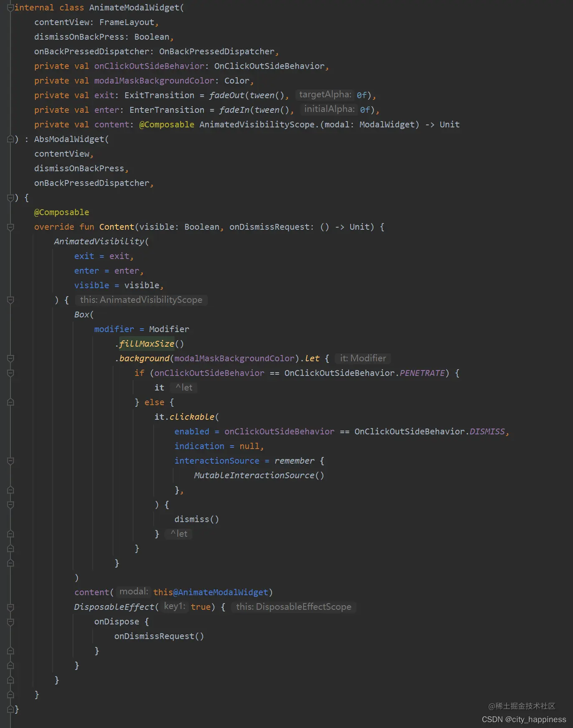Click the "targetAlpha:" inlay hint
This screenshot has height=728, width=573.
325,95
